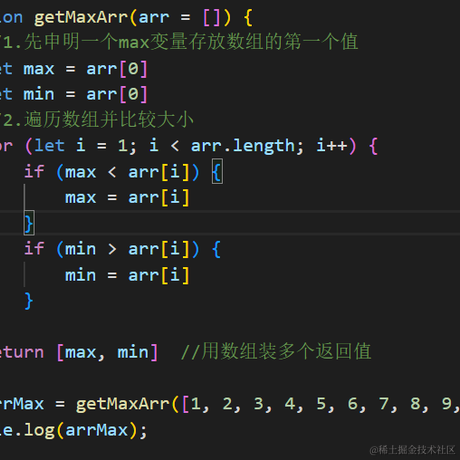Click the getMaxArr call in the arrMax line

click(x=123, y=404)
